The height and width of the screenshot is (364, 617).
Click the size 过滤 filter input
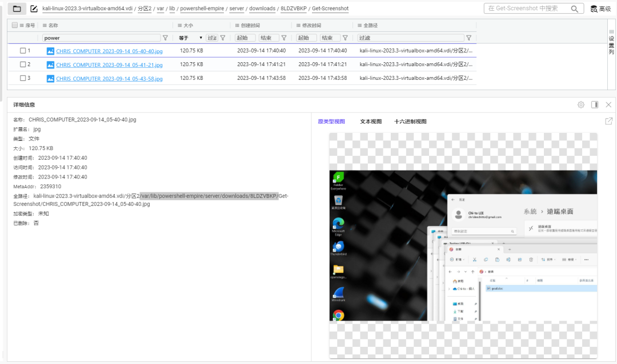(x=212, y=38)
